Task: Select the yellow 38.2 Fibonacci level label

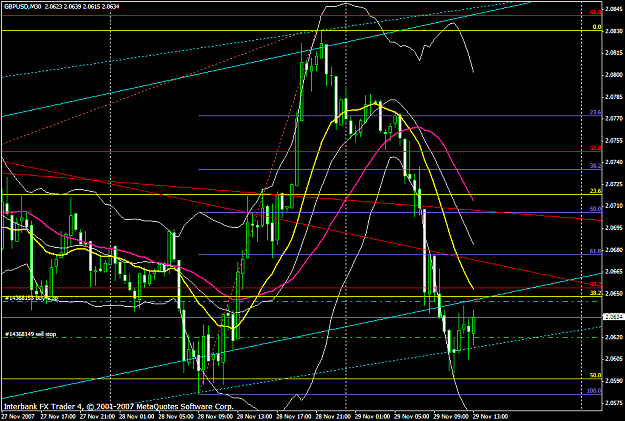Action: click(x=596, y=293)
